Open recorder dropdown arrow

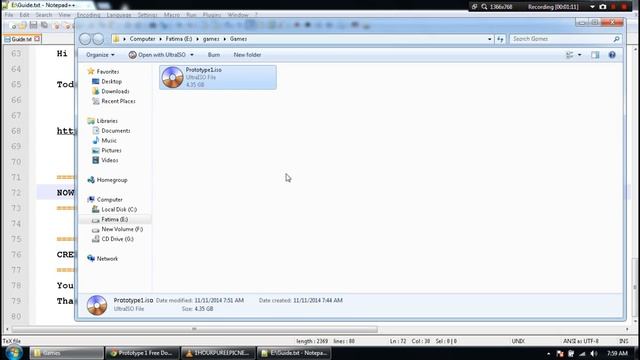click(592, 7)
